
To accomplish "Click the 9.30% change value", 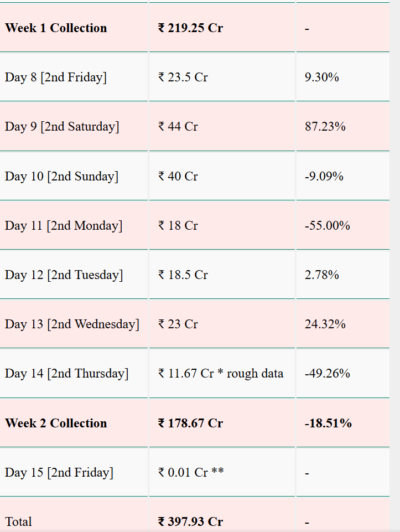I will 321,78.
